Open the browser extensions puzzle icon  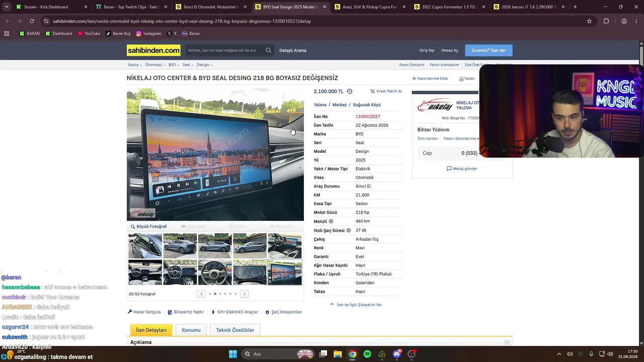(606, 21)
